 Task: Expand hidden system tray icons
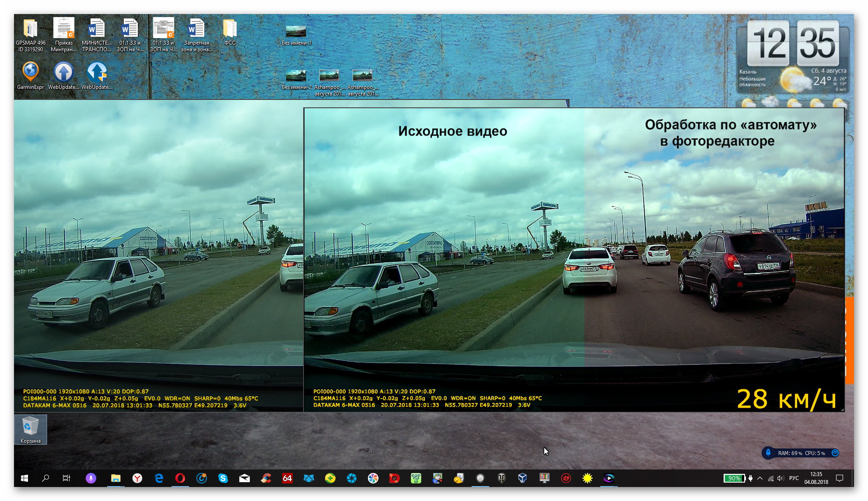point(760,478)
